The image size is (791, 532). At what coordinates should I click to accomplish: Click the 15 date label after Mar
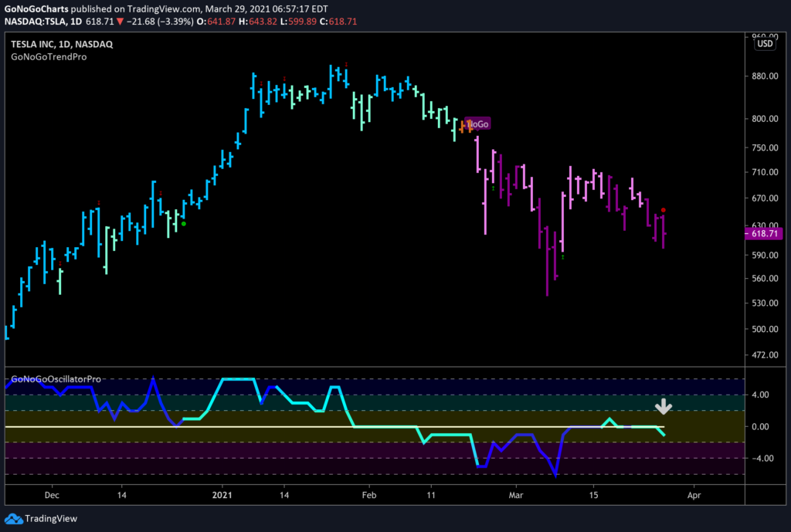point(594,495)
